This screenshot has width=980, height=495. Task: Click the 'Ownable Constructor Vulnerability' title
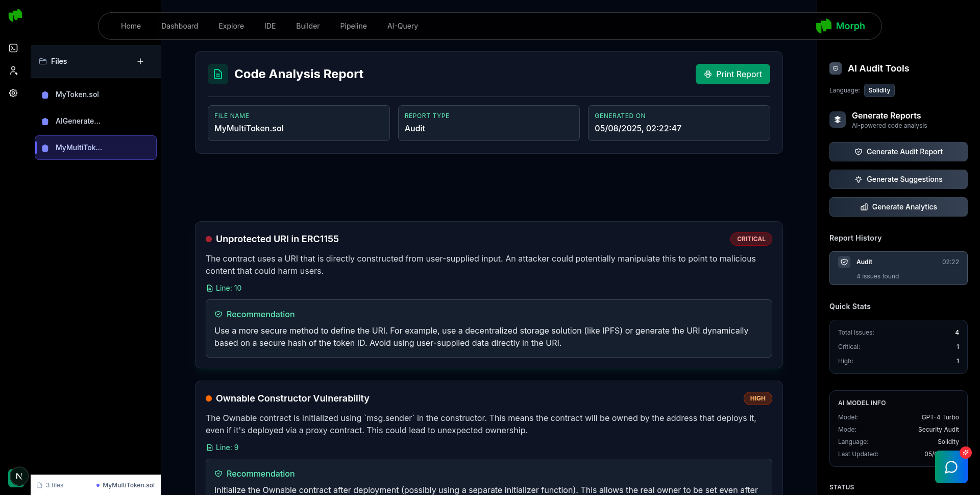point(292,398)
